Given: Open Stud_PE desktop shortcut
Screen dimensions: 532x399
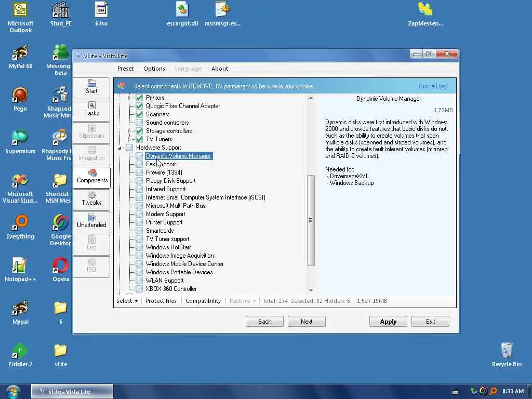Looking at the screenshot, I should pyautogui.click(x=61, y=14).
